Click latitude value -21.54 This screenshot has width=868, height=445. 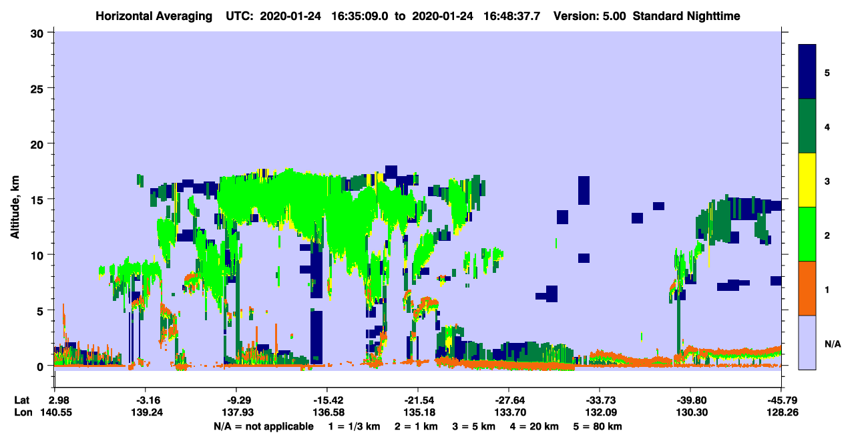(418, 400)
